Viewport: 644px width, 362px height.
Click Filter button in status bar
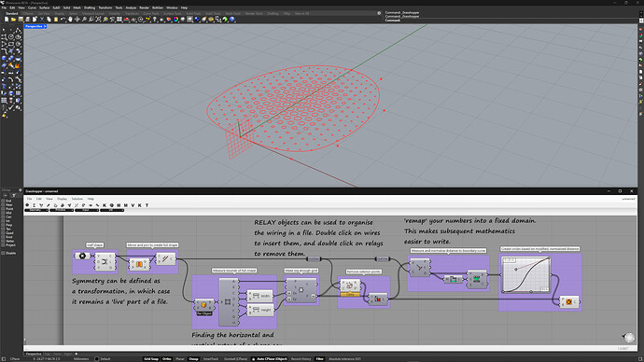tap(319, 358)
